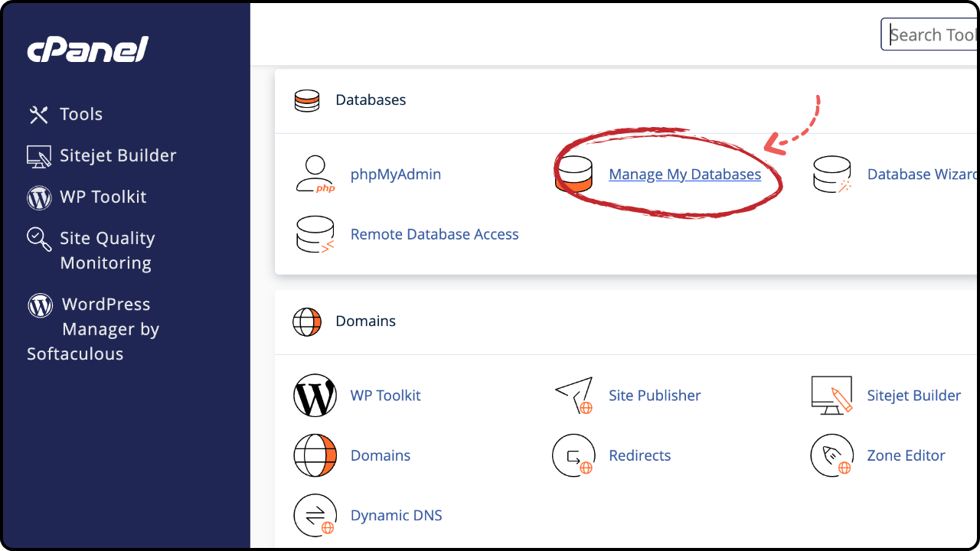The height and width of the screenshot is (551, 980).
Task: Click the Database Wizard icon
Action: (x=832, y=174)
